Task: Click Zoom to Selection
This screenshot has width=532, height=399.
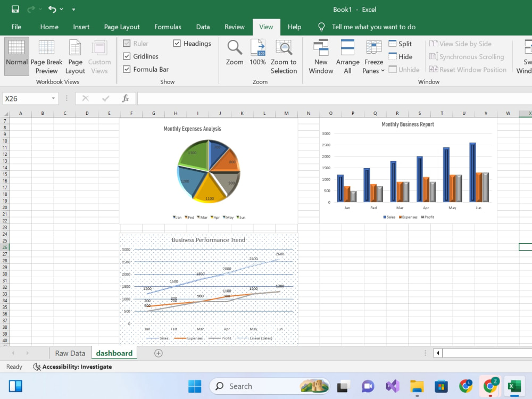Action: [x=284, y=56]
